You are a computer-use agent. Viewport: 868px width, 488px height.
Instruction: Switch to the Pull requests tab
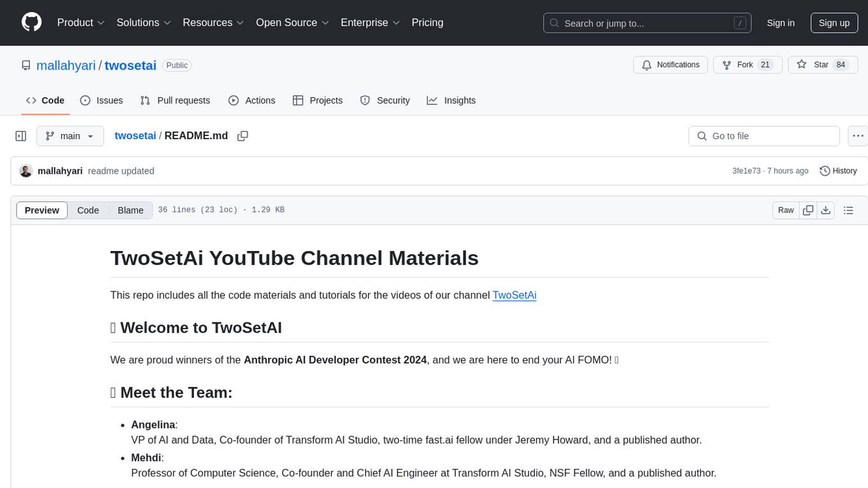175,100
